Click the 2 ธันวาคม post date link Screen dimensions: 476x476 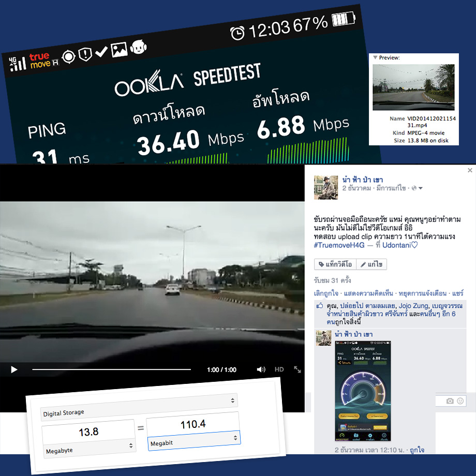click(356, 188)
